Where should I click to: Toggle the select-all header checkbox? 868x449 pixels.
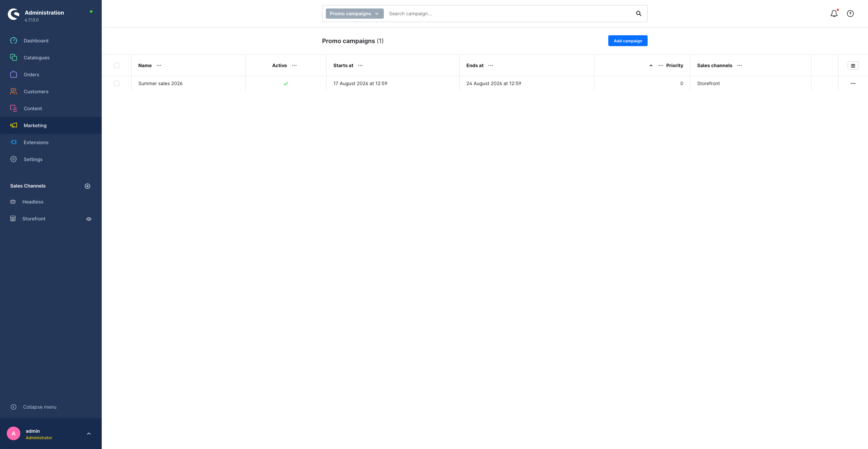tap(117, 65)
